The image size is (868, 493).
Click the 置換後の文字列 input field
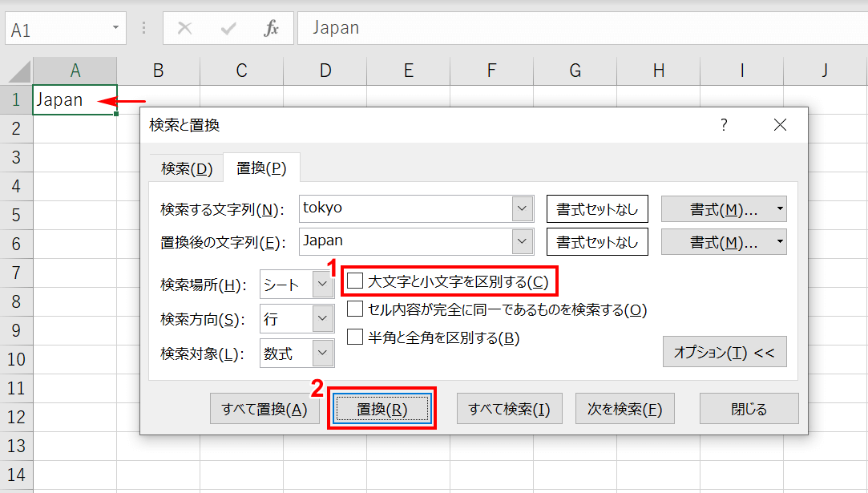click(405, 240)
